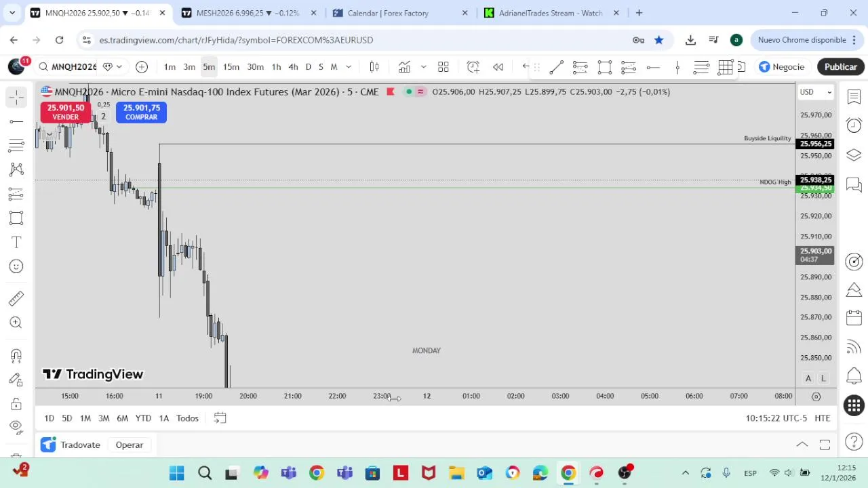The width and height of the screenshot is (868, 488).
Task: Click the blue COMPRAR buy button
Action: [x=141, y=113]
